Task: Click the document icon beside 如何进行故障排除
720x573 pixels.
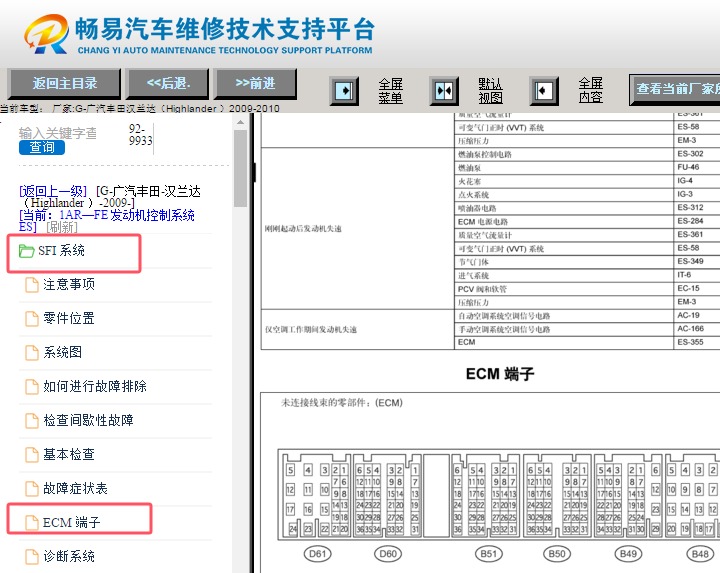Action: tap(32, 387)
